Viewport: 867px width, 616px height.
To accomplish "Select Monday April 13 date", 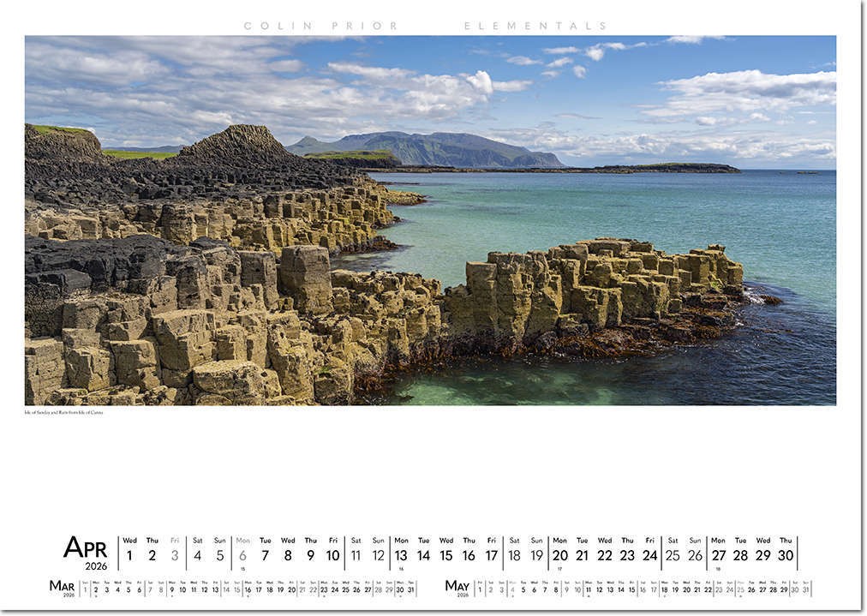I will (401, 555).
